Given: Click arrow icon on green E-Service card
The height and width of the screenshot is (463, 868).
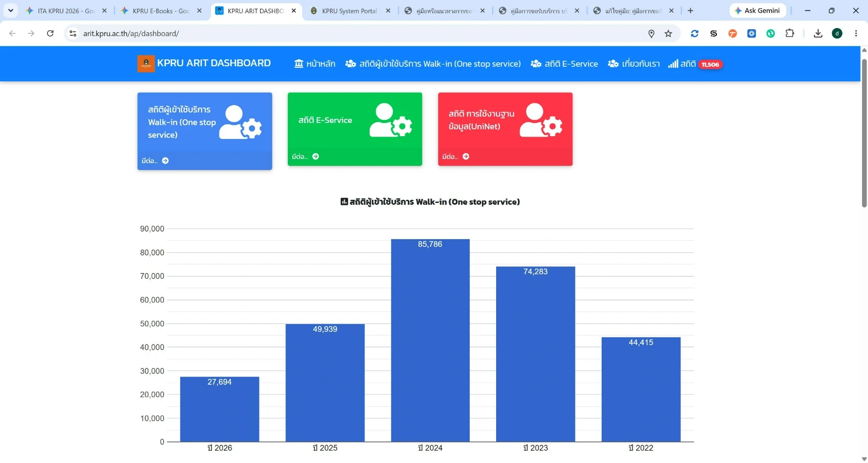Looking at the screenshot, I should point(315,156).
